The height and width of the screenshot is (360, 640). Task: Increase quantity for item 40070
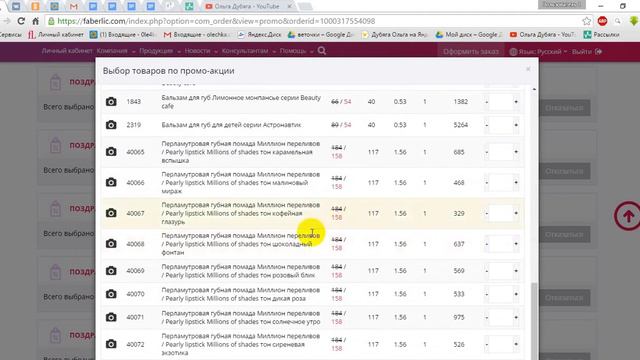click(x=516, y=294)
